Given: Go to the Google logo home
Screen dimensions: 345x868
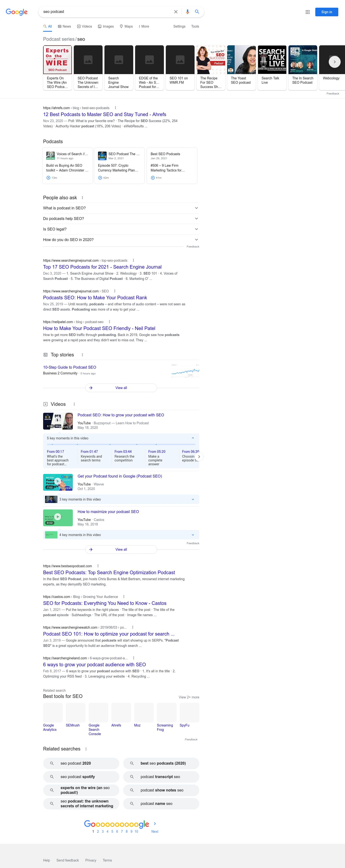Looking at the screenshot, I should click(x=17, y=12).
